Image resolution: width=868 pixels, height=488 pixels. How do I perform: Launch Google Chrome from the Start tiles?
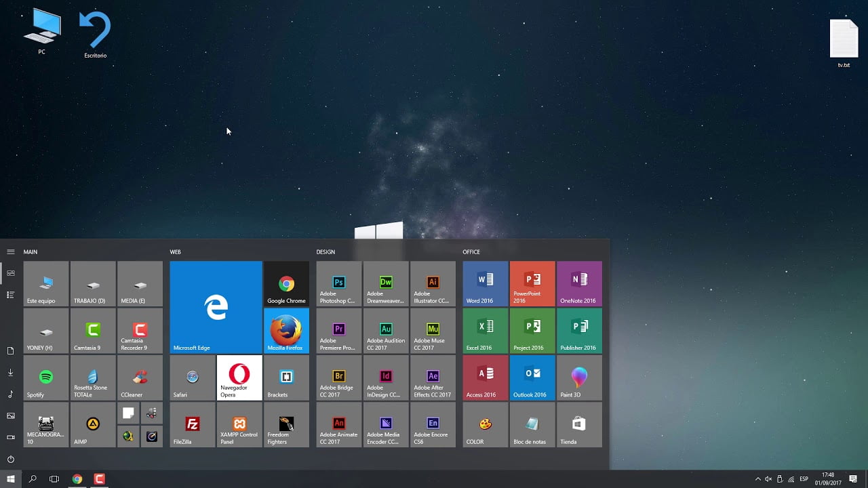click(286, 283)
